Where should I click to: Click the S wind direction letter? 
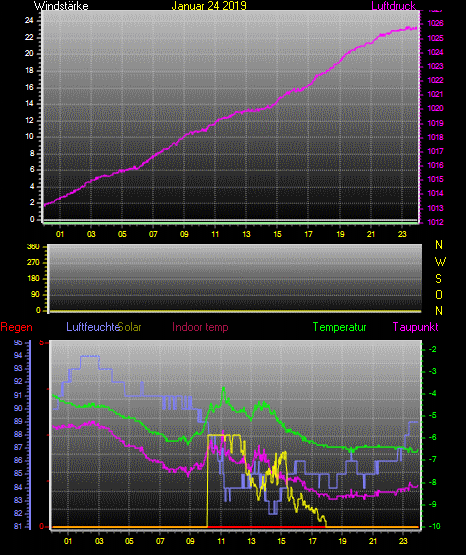[438, 279]
